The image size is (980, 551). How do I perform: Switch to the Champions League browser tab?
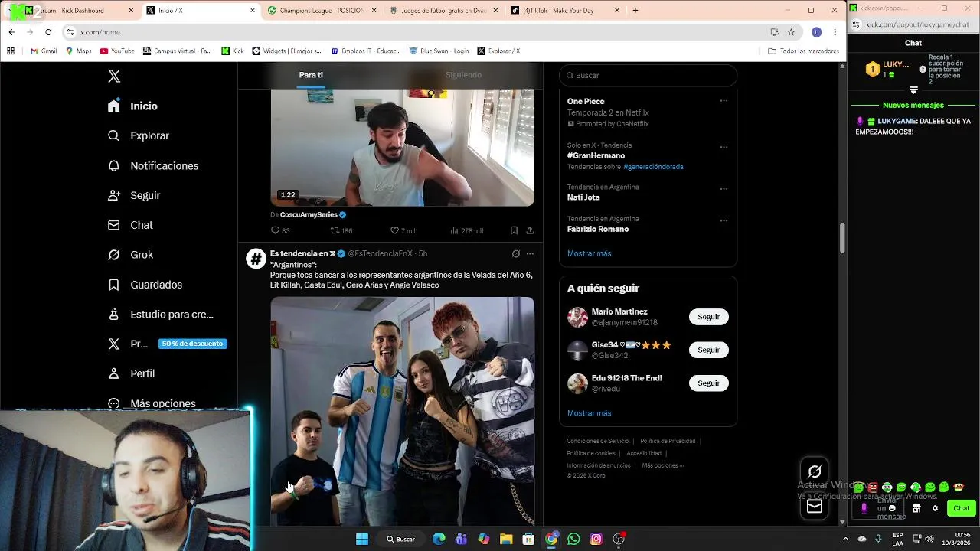click(322, 11)
